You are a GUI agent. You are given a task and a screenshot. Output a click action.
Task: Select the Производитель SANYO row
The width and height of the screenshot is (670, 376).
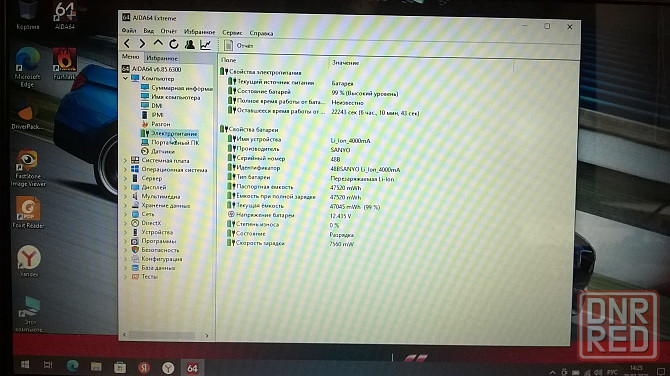(289, 149)
